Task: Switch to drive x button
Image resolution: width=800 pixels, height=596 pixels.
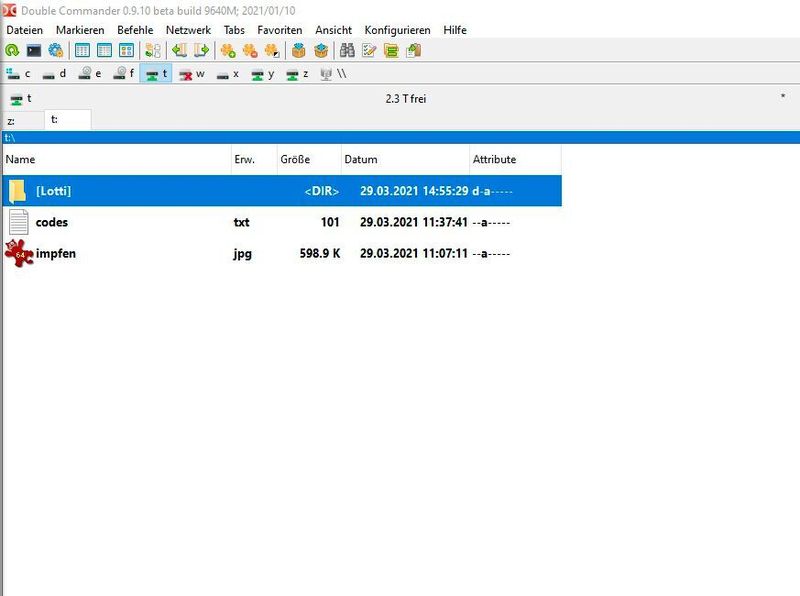Action: (228, 74)
